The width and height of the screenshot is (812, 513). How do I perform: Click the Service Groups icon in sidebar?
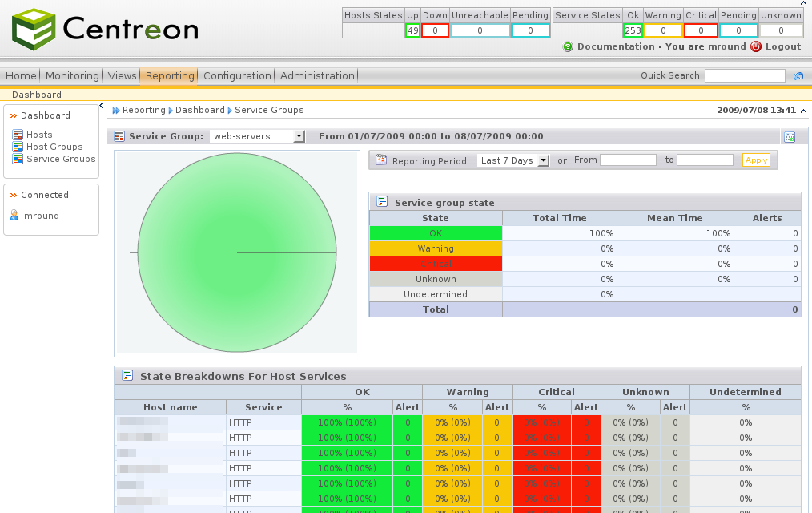[18, 159]
